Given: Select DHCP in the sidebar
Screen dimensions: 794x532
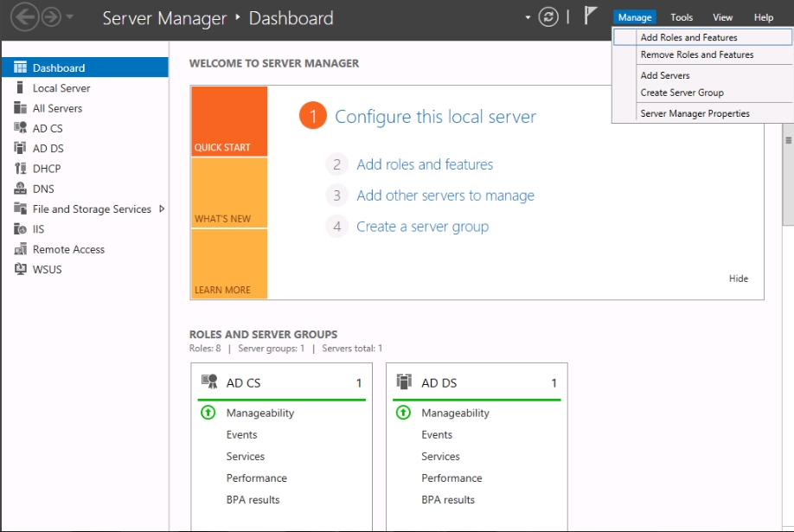Looking at the screenshot, I should tap(47, 169).
